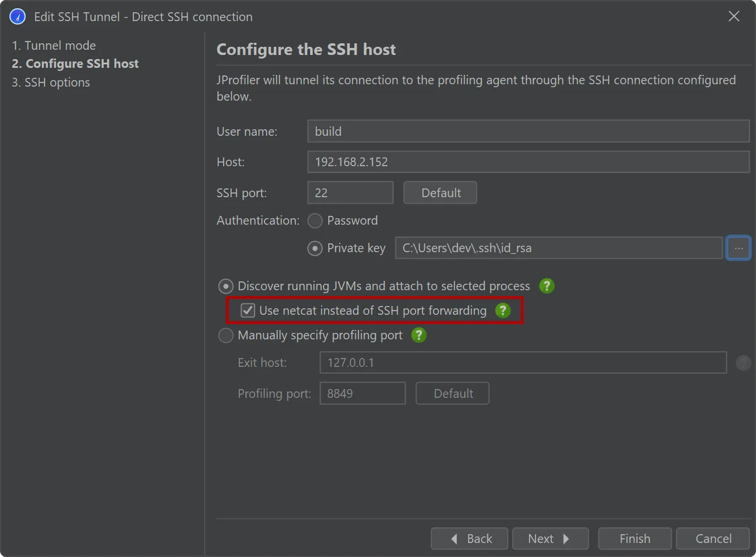Click the JProfiler icon in the title bar
The width and height of the screenshot is (756, 557).
(x=18, y=16)
